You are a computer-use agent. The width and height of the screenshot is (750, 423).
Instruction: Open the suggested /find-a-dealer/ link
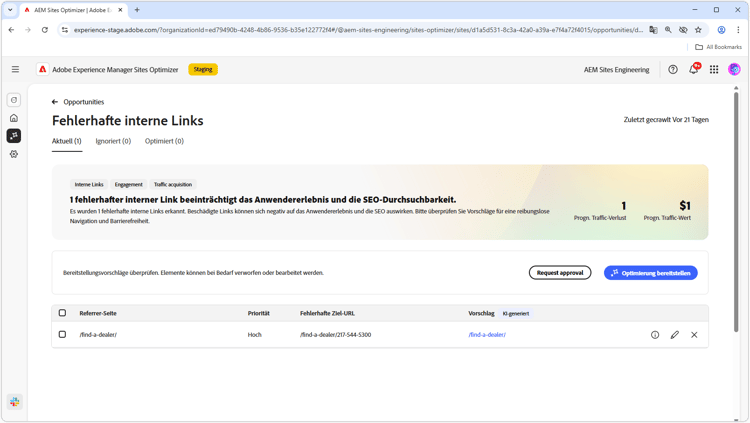(x=487, y=335)
